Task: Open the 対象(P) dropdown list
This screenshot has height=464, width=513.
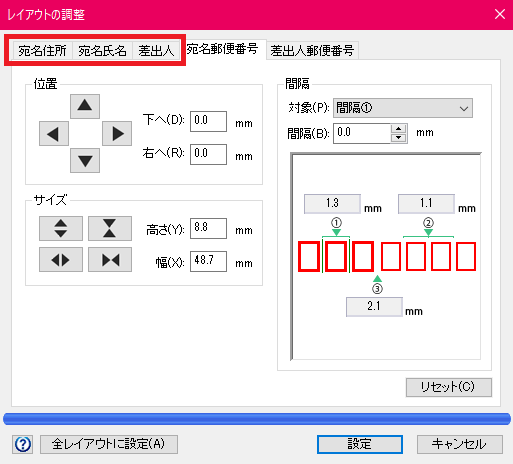Action: tap(403, 108)
